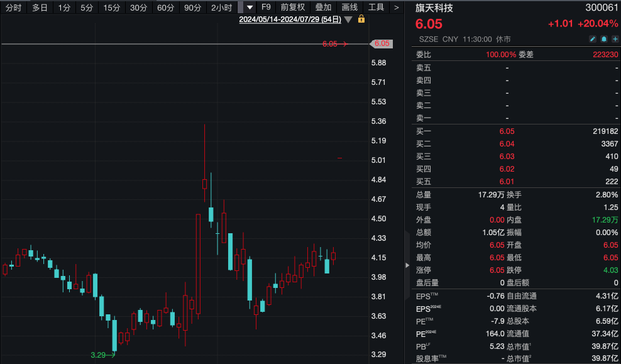Switch to the 分时 intraday tab

(13, 8)
